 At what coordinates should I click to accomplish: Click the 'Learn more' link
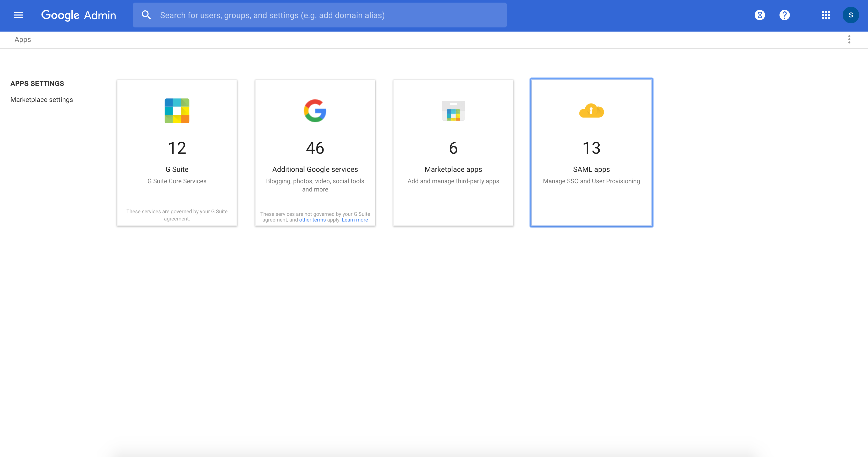coord(355,220)
